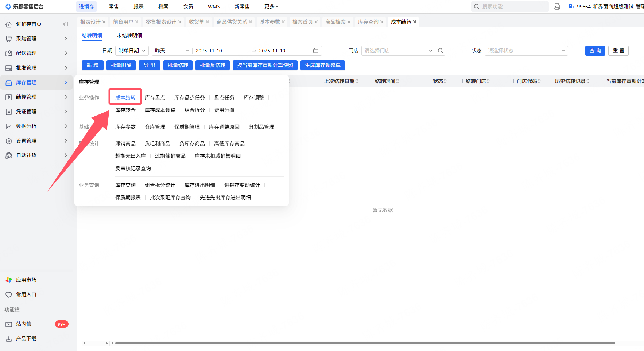The width and height of the screenshot is (644, 351).
Task: Click the 产品下载 download icon
Action: [x=9, y=339]
